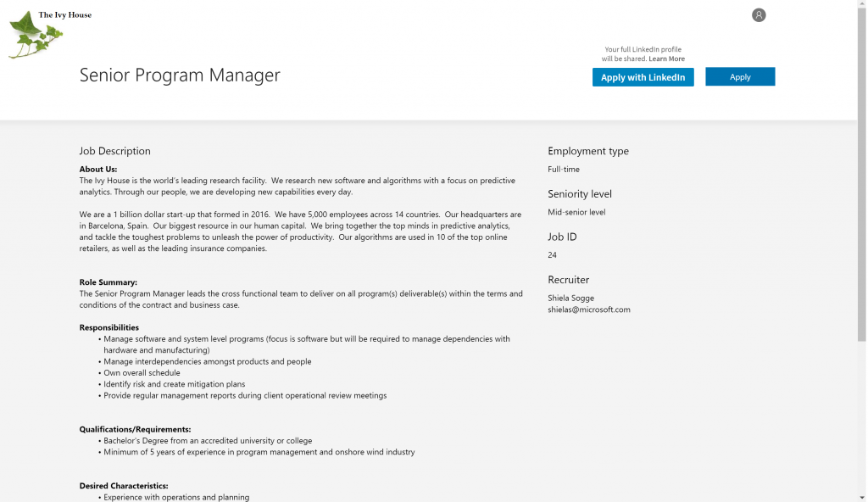Click the Desired Characteristics heading

click(124, 486)
